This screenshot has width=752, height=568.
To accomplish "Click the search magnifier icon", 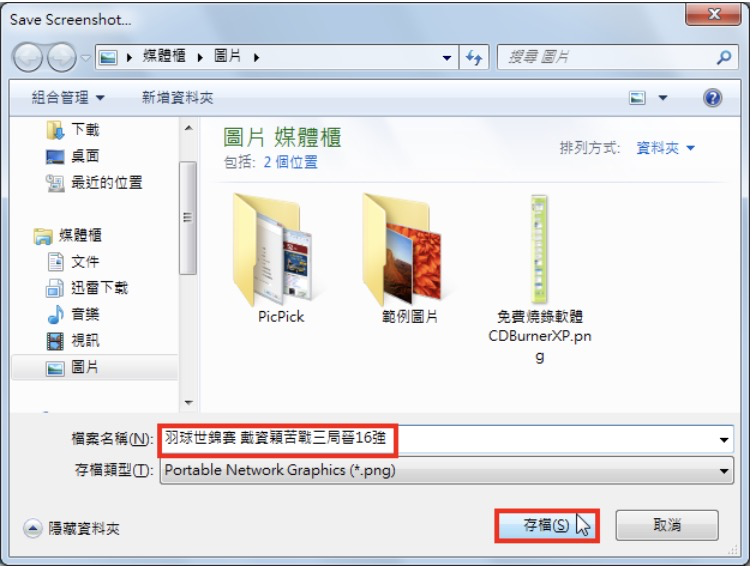I will [724, 57].
